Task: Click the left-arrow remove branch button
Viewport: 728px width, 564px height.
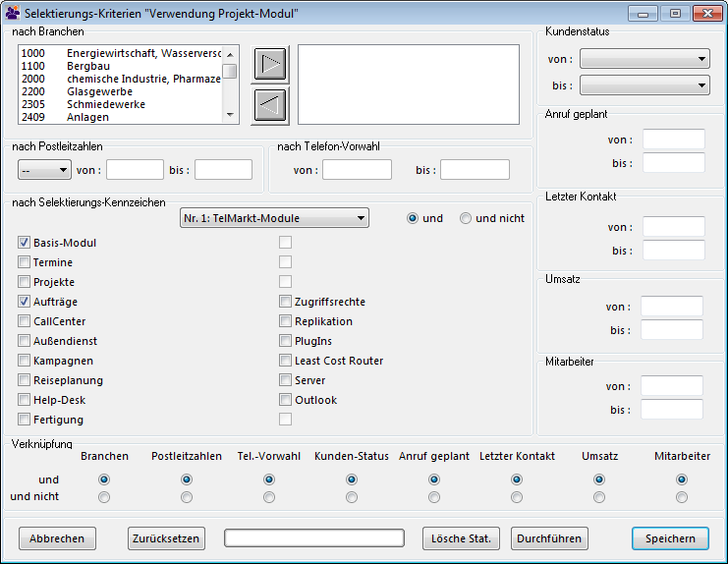Action: click(x=271, y=104)
